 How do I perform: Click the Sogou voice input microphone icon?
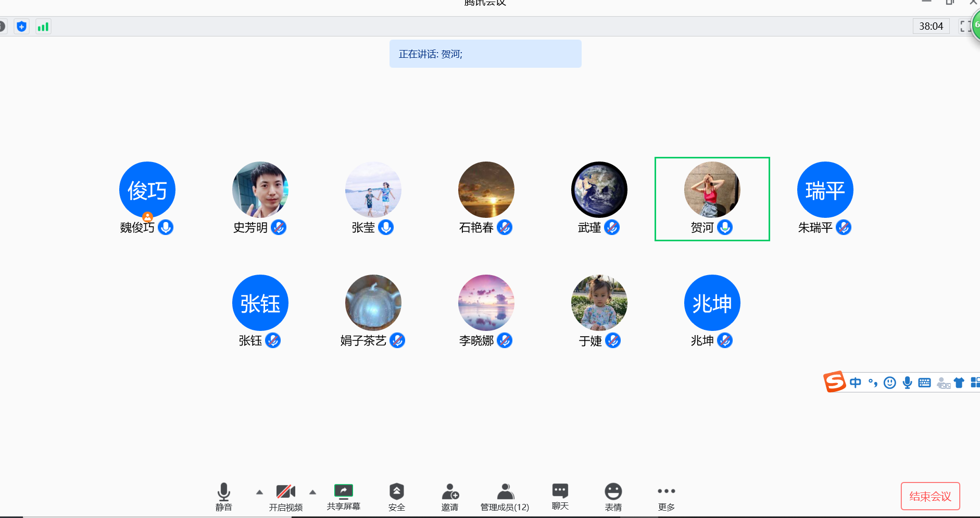tap(907, 383)
